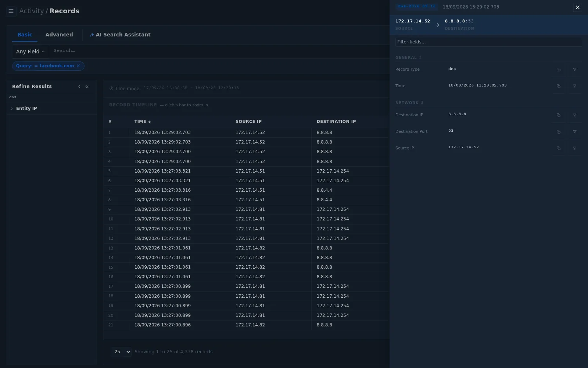The image size is (588, 368).
Task: Go to Activity in the breadcrumb
Action: (31, 11)
